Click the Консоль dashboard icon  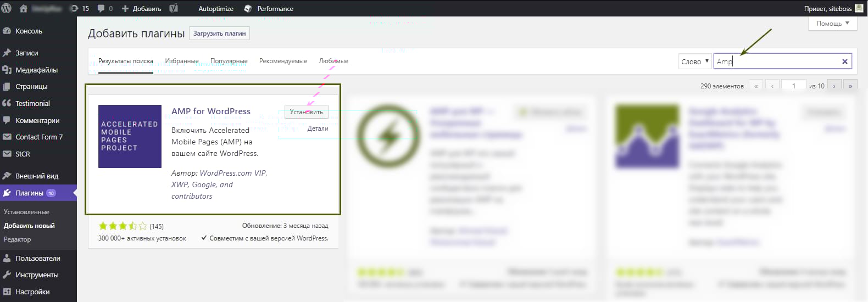point(7,31)
